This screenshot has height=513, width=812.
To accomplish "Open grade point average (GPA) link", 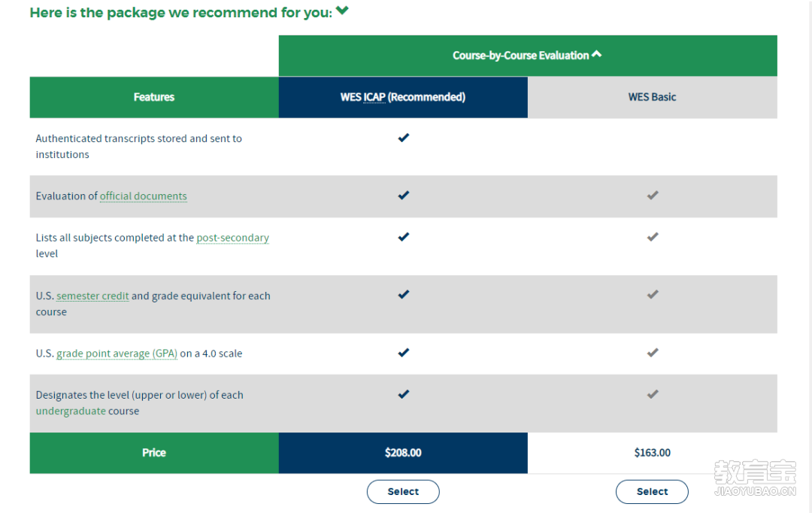I will 117,354.
